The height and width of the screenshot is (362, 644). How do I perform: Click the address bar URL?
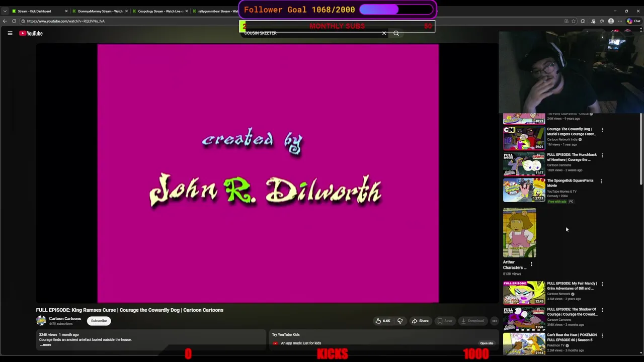[x=66, y=21]
